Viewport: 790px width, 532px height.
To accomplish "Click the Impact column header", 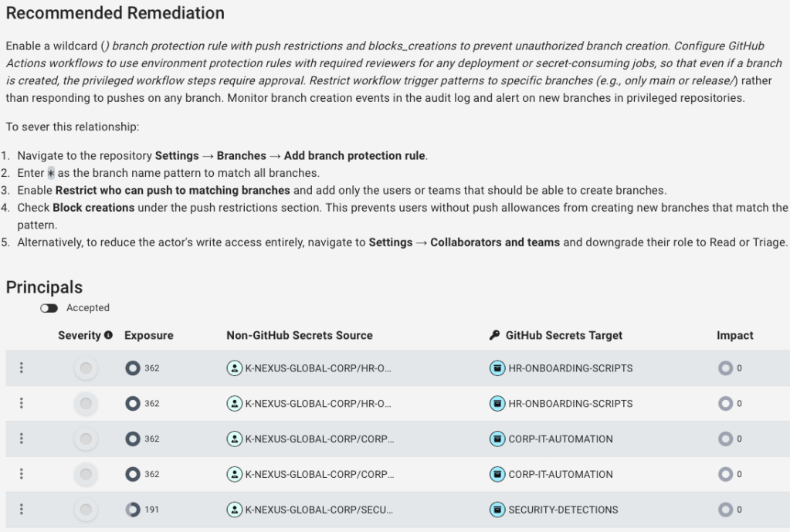I will point(734,336).
